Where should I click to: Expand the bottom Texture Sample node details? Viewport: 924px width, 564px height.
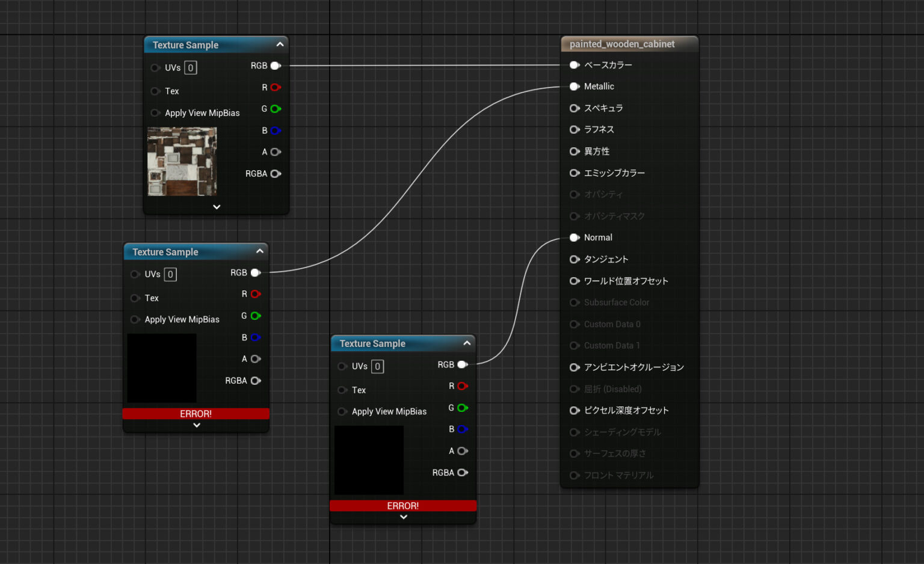(x=403, y=516)
